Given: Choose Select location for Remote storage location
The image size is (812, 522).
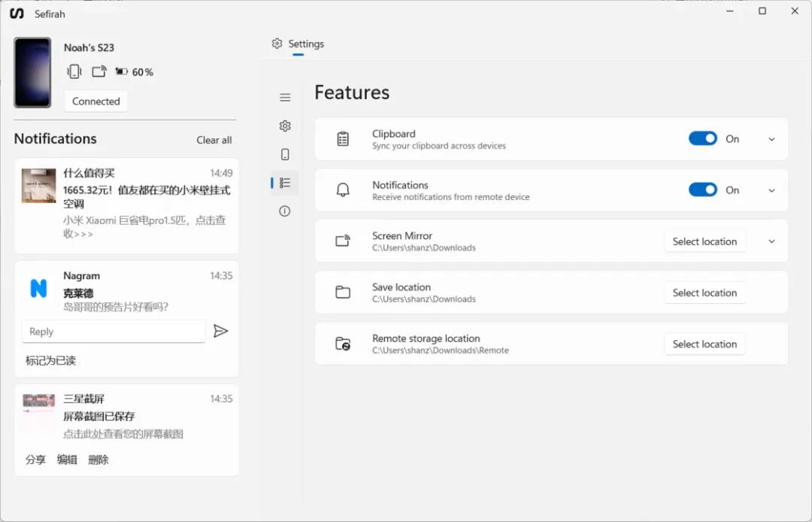Looking at the screenshot, I should point(704,344).
